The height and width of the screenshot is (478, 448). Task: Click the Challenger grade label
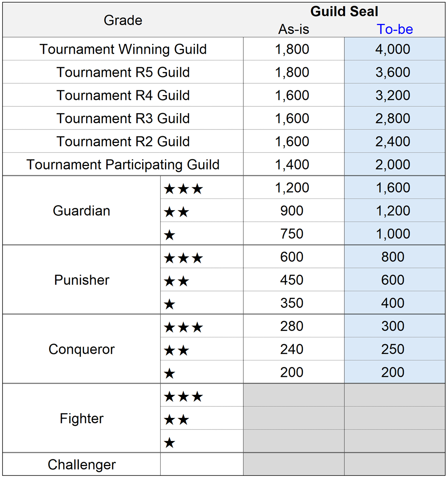pyautogui.click(x=81, y=465)
